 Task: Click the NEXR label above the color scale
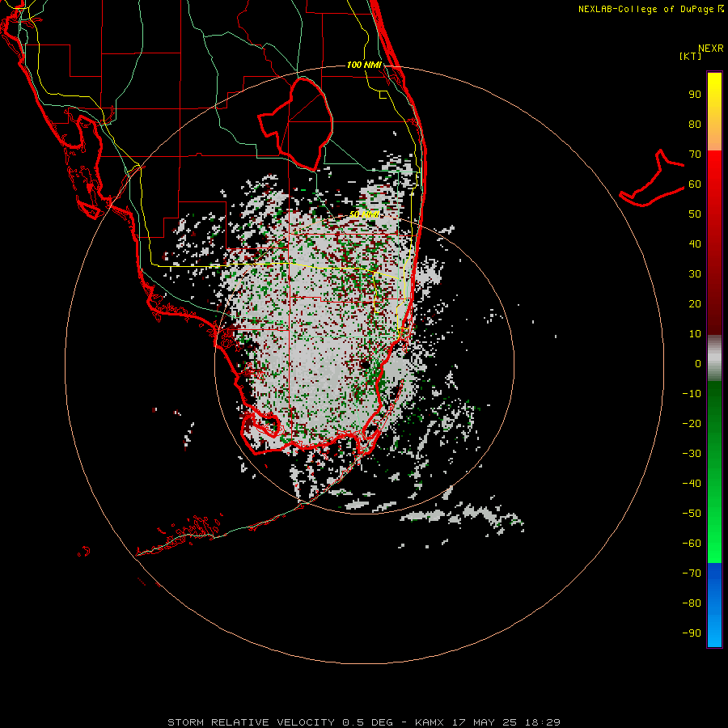[x=711, y=49]
